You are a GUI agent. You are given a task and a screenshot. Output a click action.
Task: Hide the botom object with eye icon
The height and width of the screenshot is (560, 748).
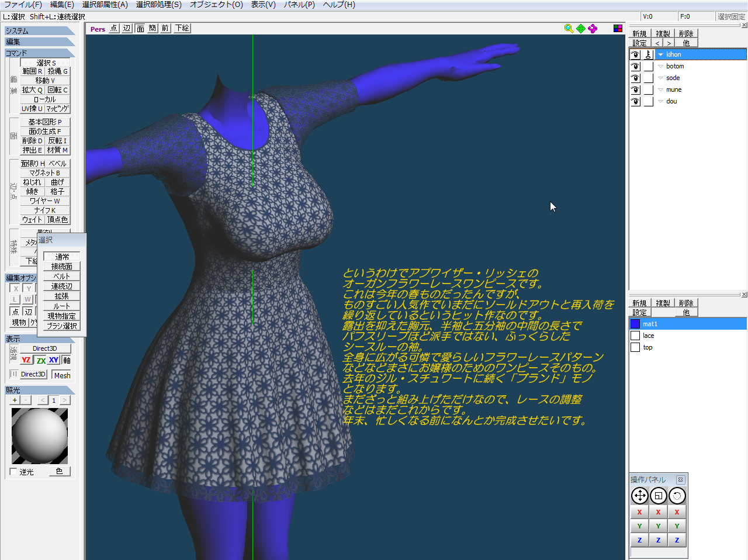tap(635, 66)
